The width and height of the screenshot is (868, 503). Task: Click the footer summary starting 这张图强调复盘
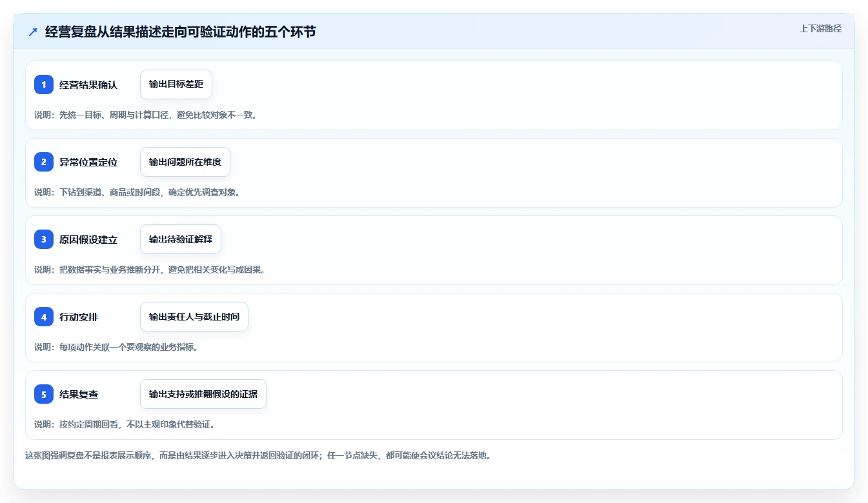coord(259,455)
